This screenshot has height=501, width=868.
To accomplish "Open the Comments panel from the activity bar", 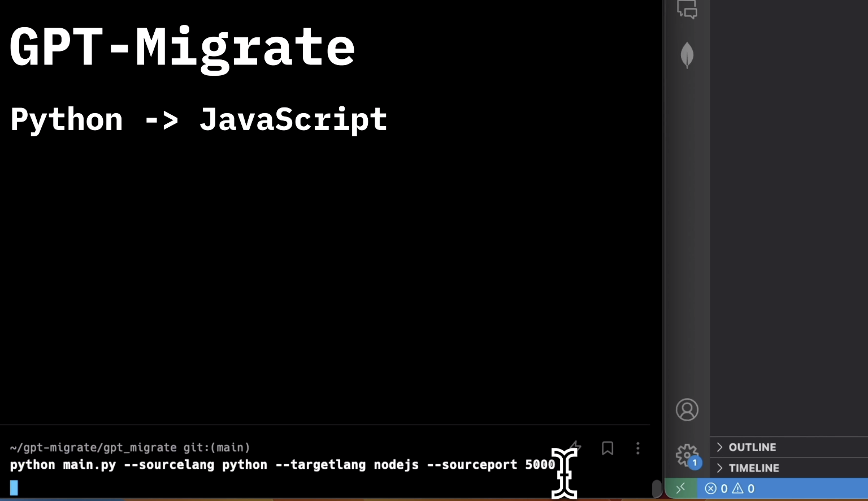I will pyautogui.click(x=687, y=10).
